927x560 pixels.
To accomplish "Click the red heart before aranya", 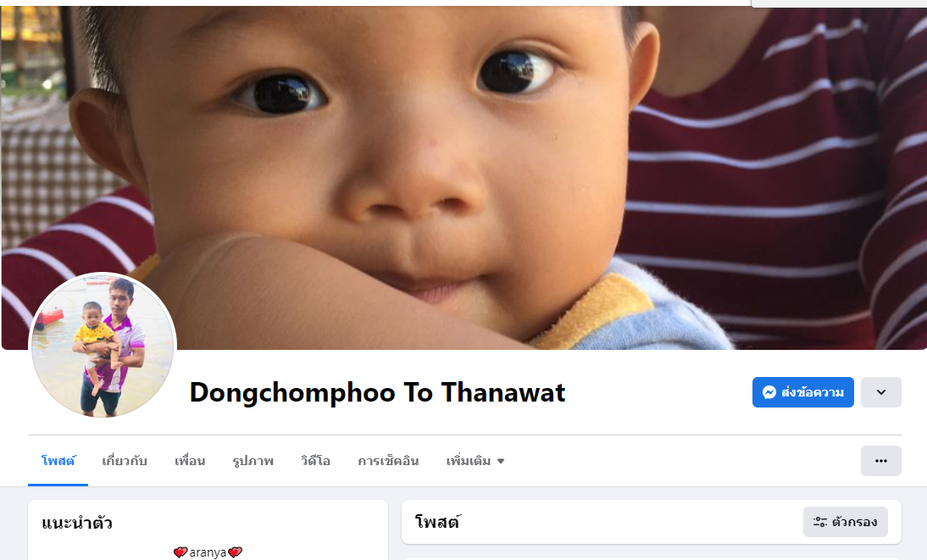I will tap(180, 552).
